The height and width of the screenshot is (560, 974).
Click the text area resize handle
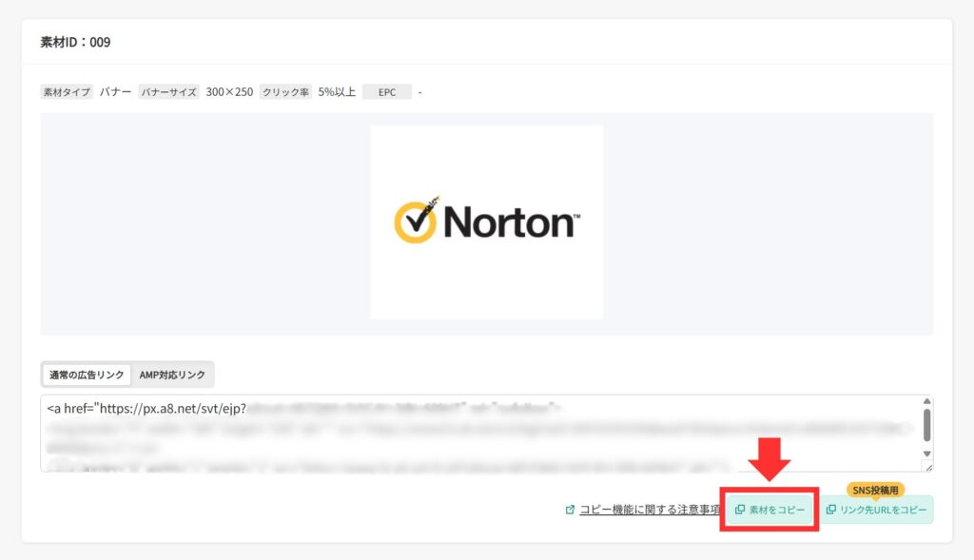click(928, 468)
